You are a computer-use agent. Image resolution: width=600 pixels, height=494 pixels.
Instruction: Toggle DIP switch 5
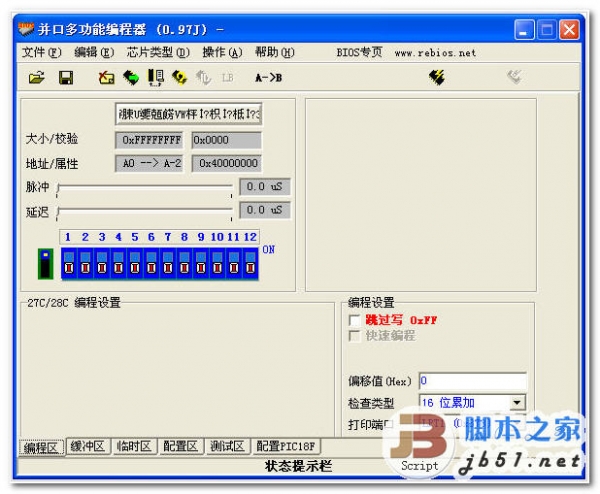(135, 264)
